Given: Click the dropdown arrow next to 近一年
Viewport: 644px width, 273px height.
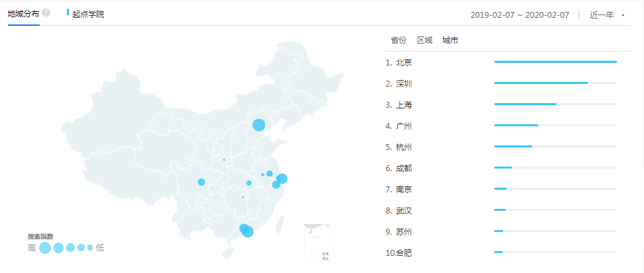Looking at the screenshot, I should 623,15.
